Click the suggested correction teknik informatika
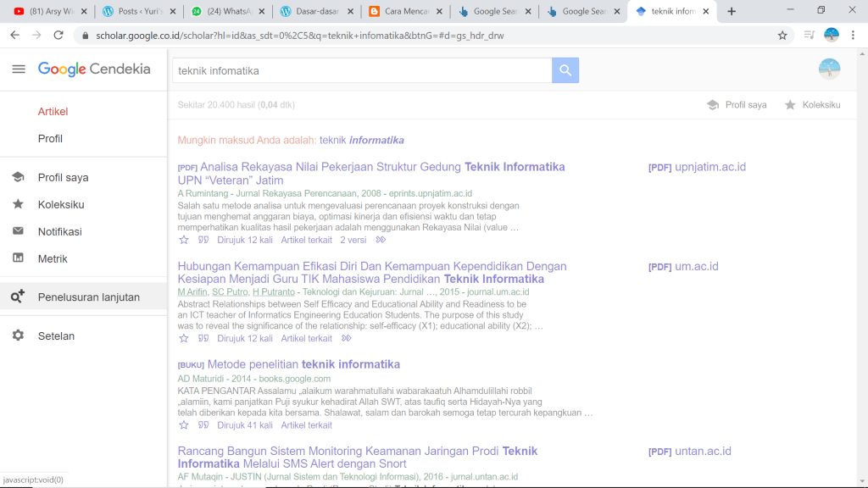 click(x=361, y=140)
